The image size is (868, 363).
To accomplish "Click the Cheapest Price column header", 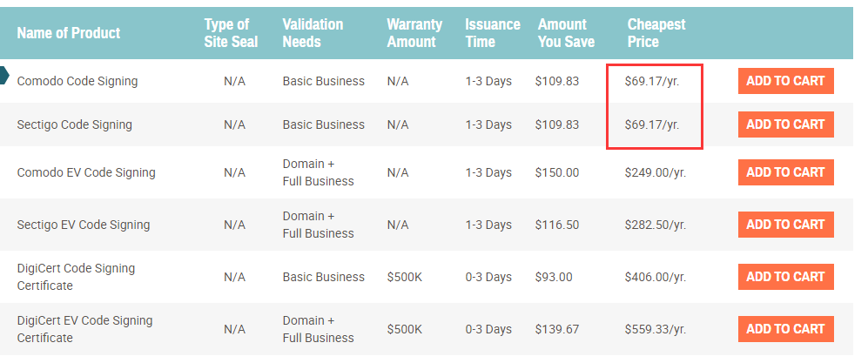I will [x=656, y=33].
